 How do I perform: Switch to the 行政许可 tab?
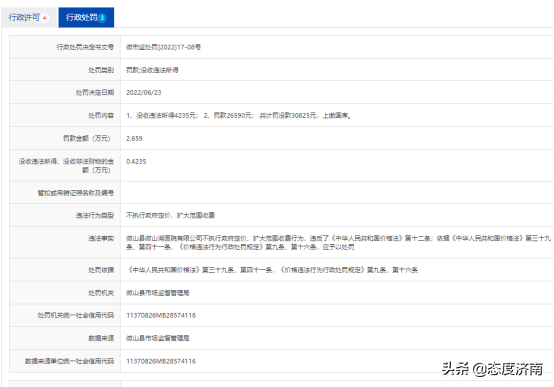[29, 17]
